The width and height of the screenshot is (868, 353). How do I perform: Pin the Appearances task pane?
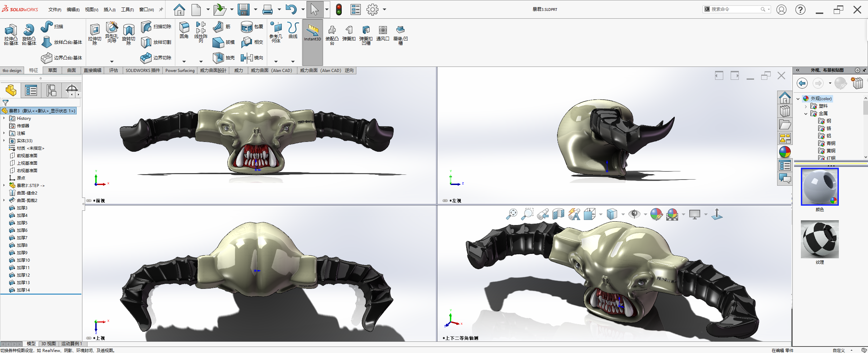[x=864, y=70]
